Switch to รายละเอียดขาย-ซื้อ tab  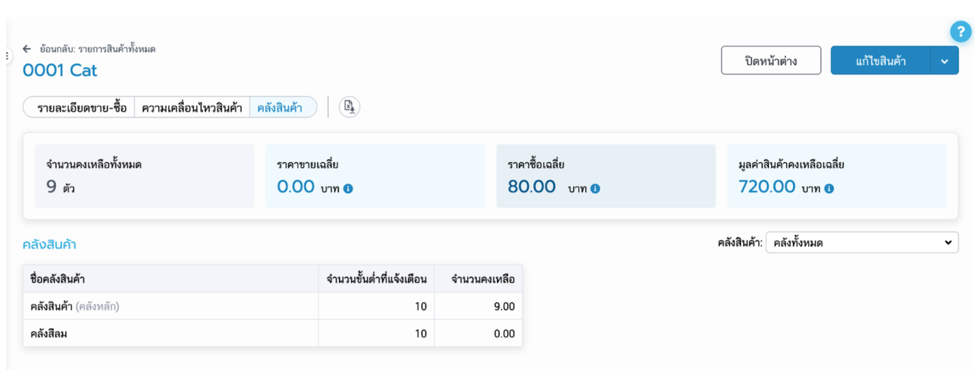tap(81, 108)
